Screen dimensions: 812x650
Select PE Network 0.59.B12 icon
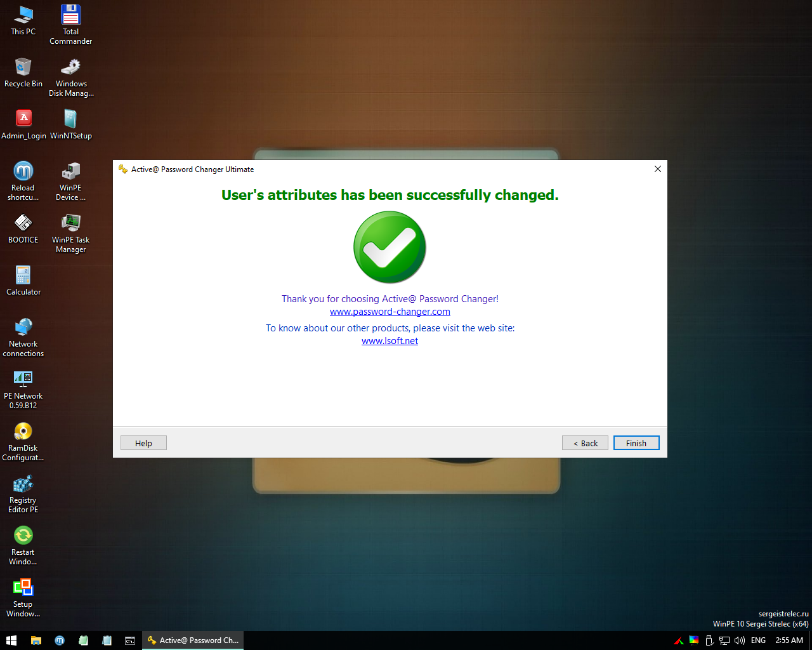pos(23,389)
